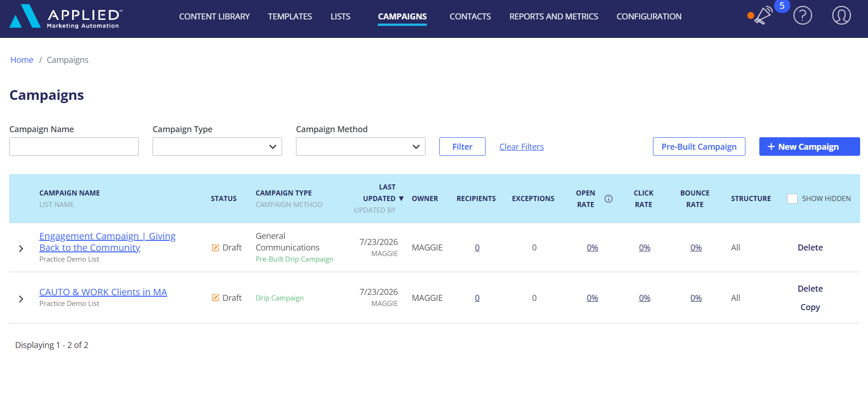This screenshot has height=403, width=868.
Task: Click the Last Updated column header
Action: (379, 193)
